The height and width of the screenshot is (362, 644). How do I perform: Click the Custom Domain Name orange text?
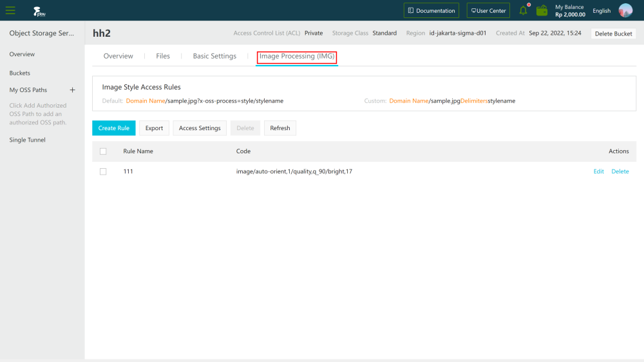pos(409,101)
